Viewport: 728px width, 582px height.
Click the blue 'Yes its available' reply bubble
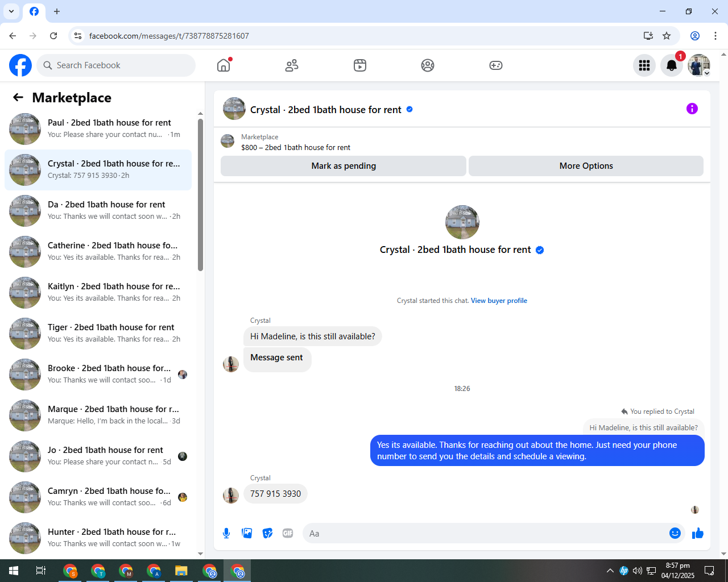pos(537,451)
